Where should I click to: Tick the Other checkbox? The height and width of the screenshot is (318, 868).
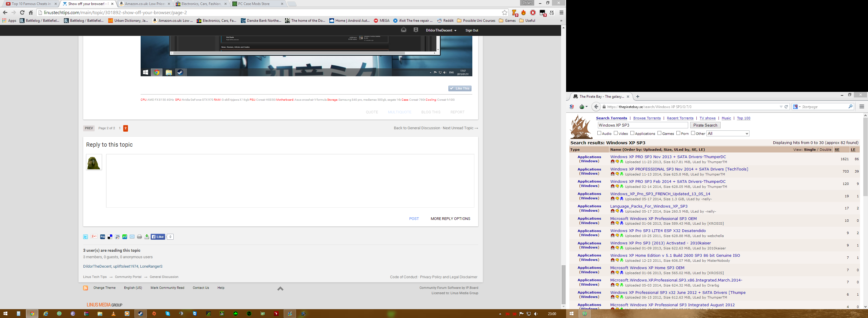[693, 133]
